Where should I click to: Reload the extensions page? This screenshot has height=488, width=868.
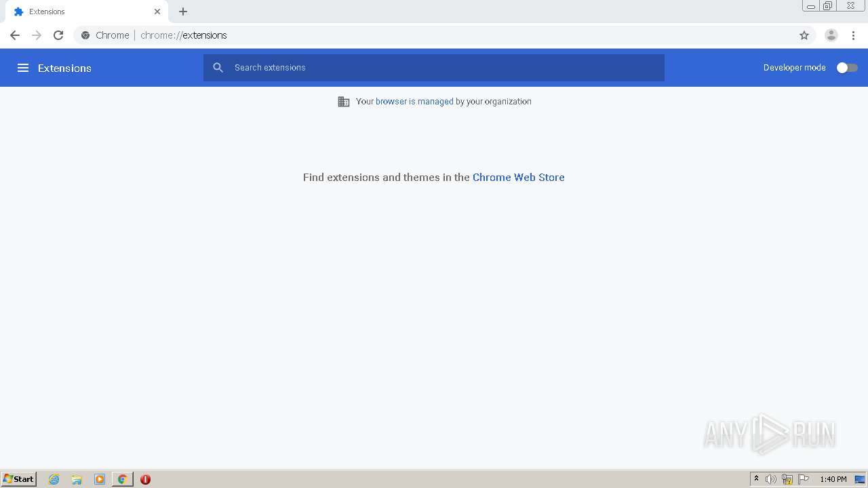[58, 35]
